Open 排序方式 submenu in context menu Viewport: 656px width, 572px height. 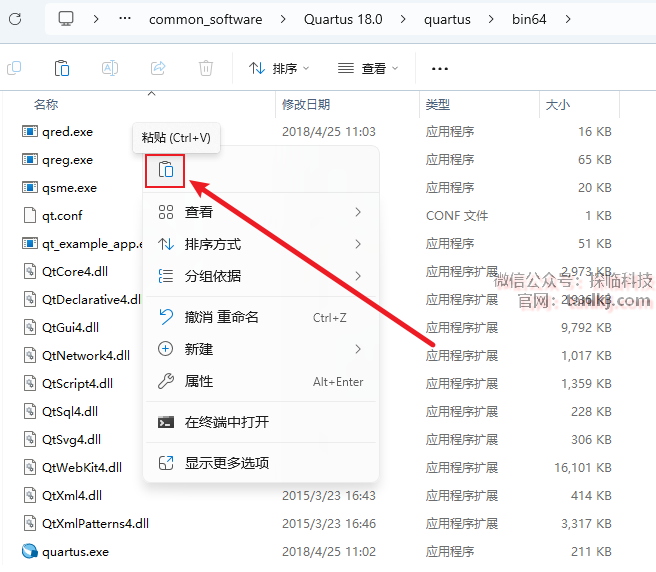pyautogui.click(x=261, y=244)
